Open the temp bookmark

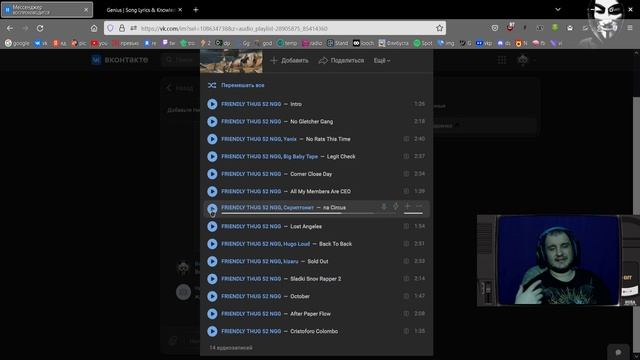(287, 43)
